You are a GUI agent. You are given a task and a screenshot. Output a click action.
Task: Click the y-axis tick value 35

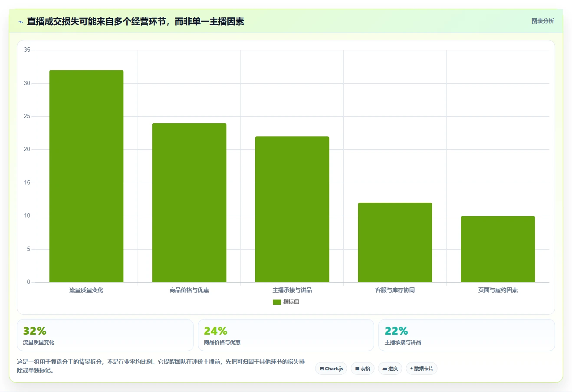(27, 50)
